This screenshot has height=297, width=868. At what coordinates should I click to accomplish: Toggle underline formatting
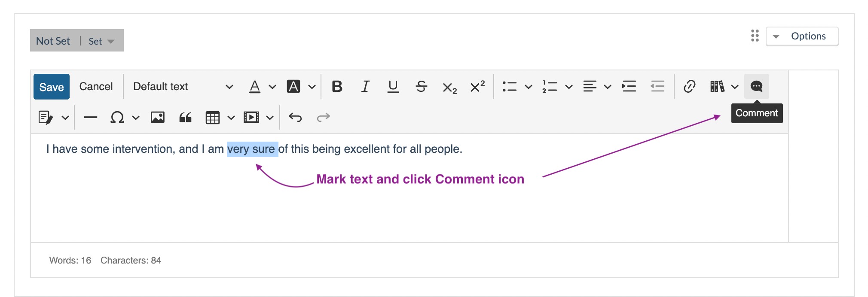[393, 86]
